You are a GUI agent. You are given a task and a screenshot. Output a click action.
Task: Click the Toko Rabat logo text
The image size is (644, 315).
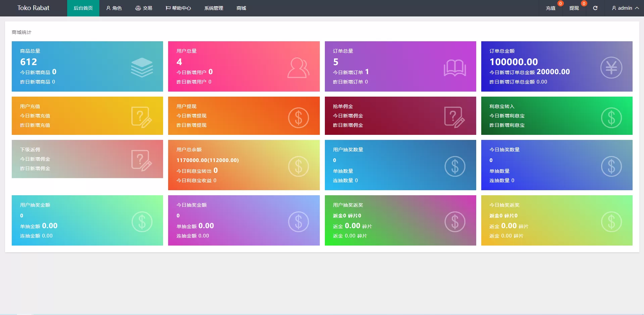33,8
